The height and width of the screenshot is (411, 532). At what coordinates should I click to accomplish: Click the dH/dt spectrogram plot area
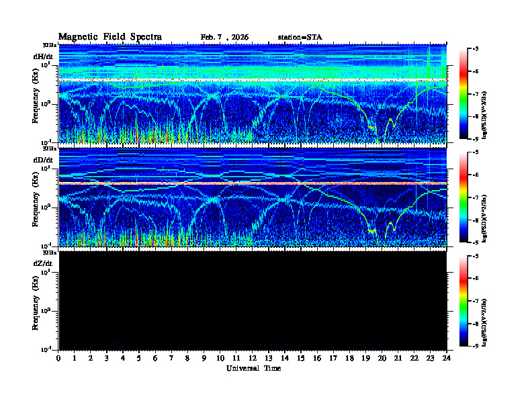click(253, 93)
